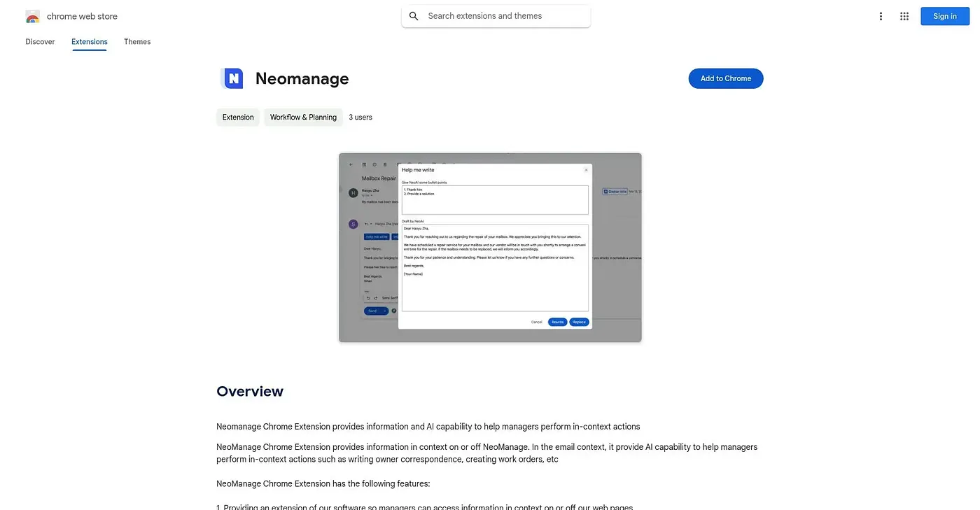This screenshot has width=980, height=510.
Task: Click the Extension category chip
Action: pyautogui.click(x=238, y=118)
